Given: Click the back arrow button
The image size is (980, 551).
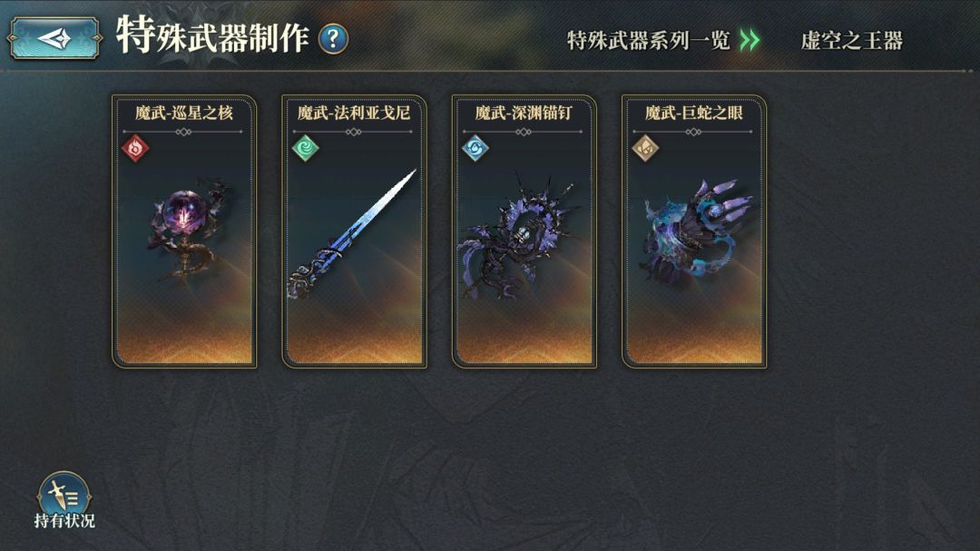Looking at the screenshot, I should coord(54,39).
